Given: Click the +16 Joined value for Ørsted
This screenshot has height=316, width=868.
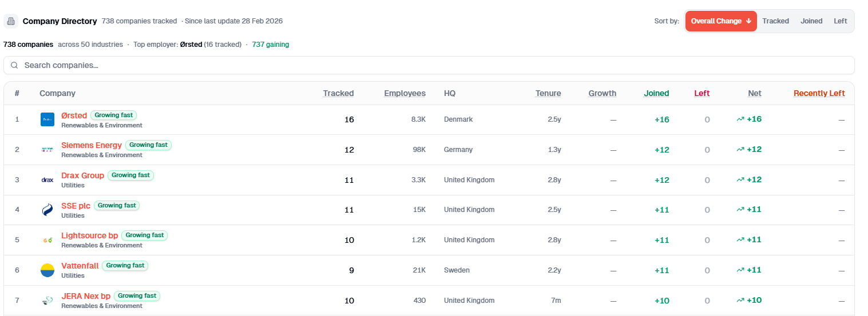Looking at the screenshot, I should (662, 119).
